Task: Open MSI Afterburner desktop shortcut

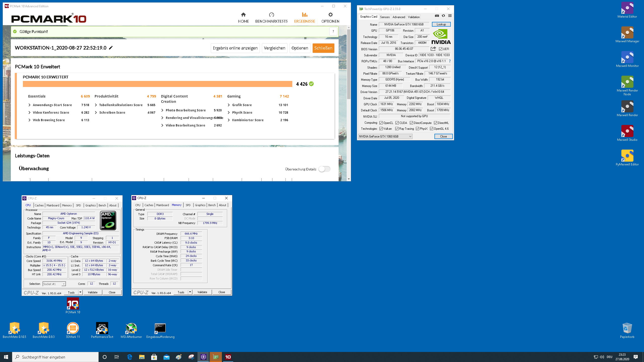Action: tap(131, 331)
